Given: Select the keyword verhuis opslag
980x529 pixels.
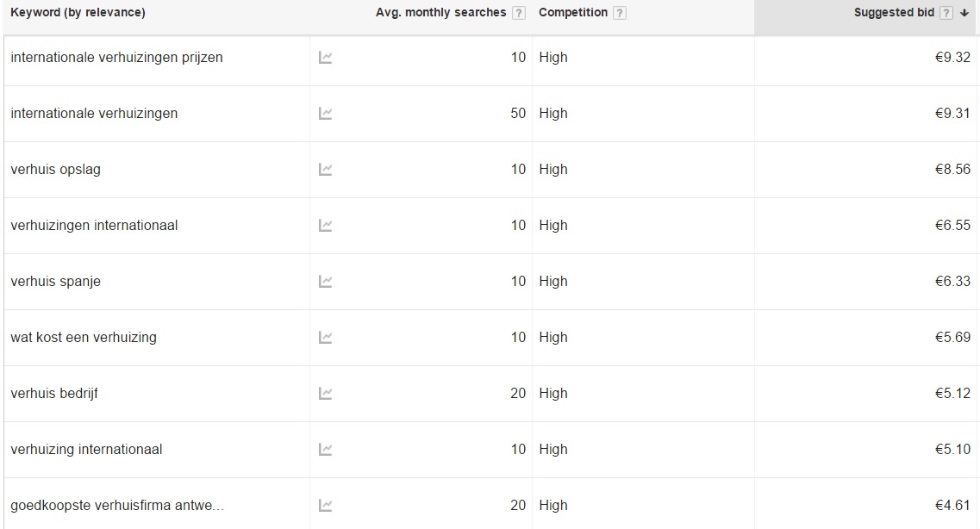Looking at the screenshot, I should click(56, 169).
